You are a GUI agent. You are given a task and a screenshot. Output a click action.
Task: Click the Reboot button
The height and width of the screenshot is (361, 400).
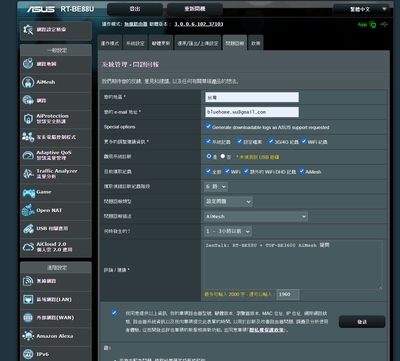(195, 9)
